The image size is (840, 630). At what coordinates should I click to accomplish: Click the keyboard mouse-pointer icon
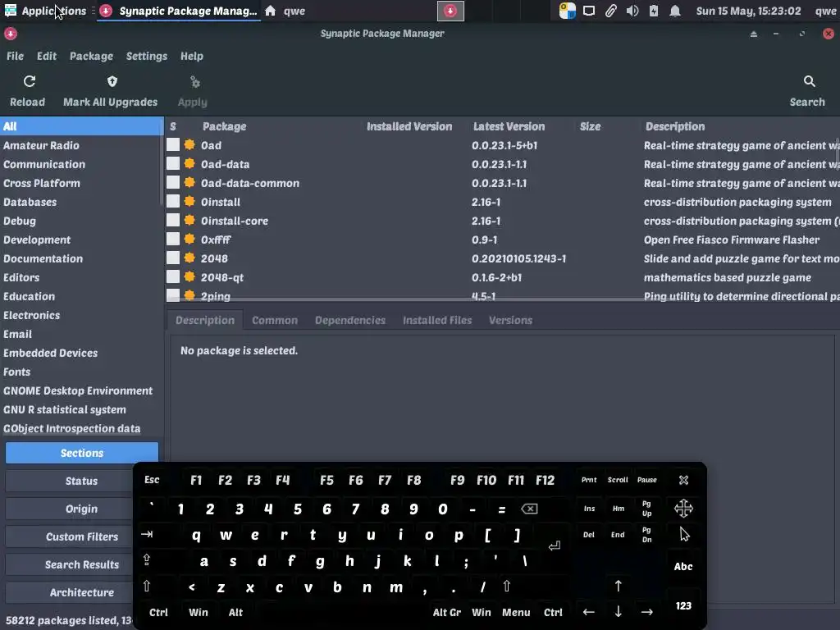coord(684,534)
